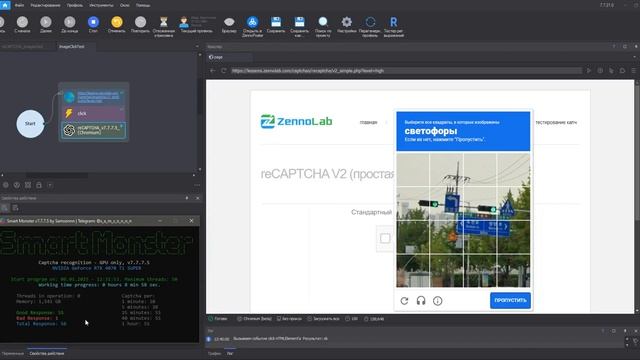Select the reCAPTCHA Chromium action block

point(94,130)
